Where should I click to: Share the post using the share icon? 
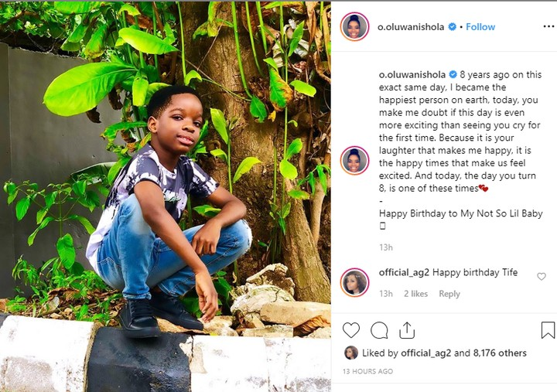click(407, 330)
